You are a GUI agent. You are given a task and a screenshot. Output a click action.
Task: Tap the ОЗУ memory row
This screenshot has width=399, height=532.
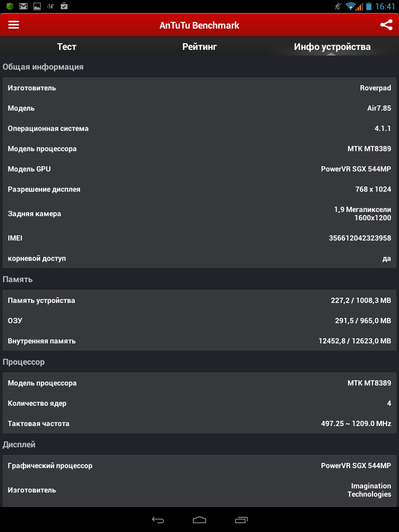[199, 321]
